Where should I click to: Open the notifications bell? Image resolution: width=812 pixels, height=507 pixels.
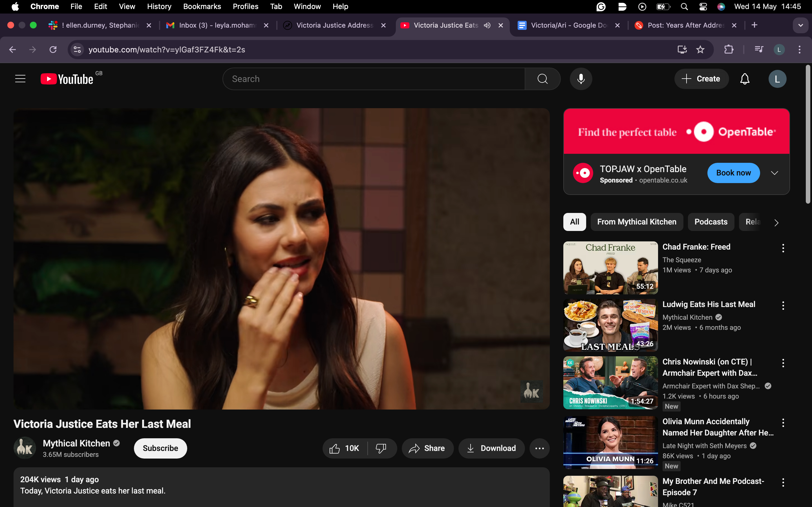point(745,79)
